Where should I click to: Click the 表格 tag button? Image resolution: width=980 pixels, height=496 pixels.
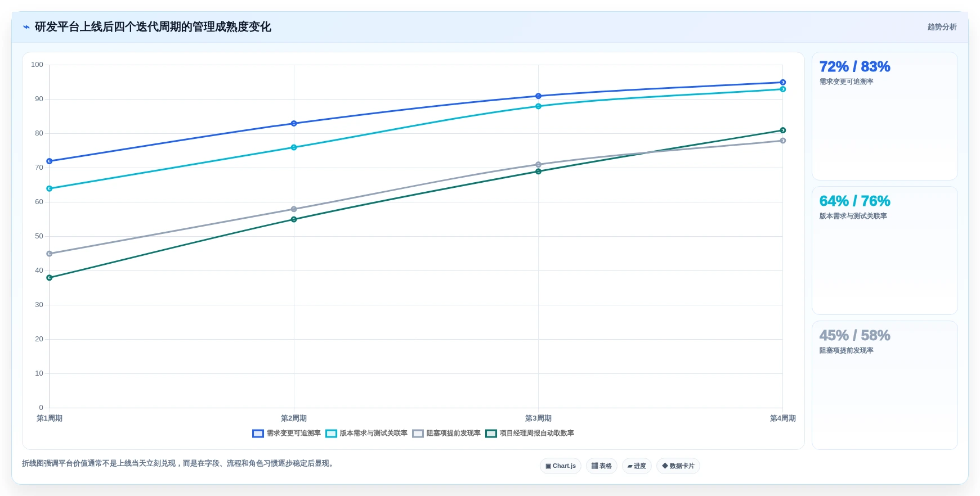(602, 466)
